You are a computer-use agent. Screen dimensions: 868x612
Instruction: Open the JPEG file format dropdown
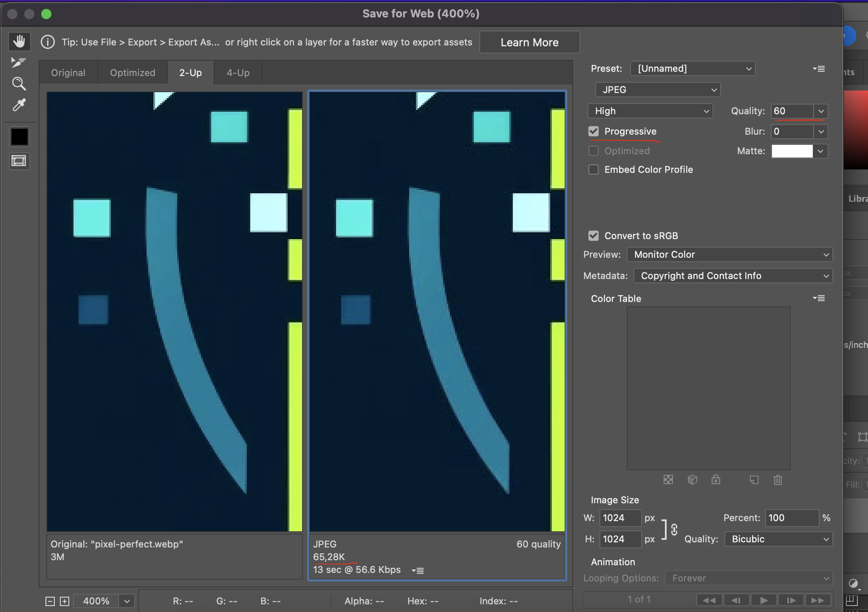pyautogui.click(x=658, y=90)
